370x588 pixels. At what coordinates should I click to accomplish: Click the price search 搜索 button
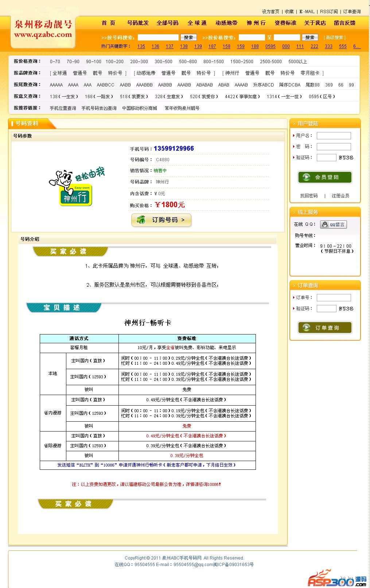coord(310,37)
